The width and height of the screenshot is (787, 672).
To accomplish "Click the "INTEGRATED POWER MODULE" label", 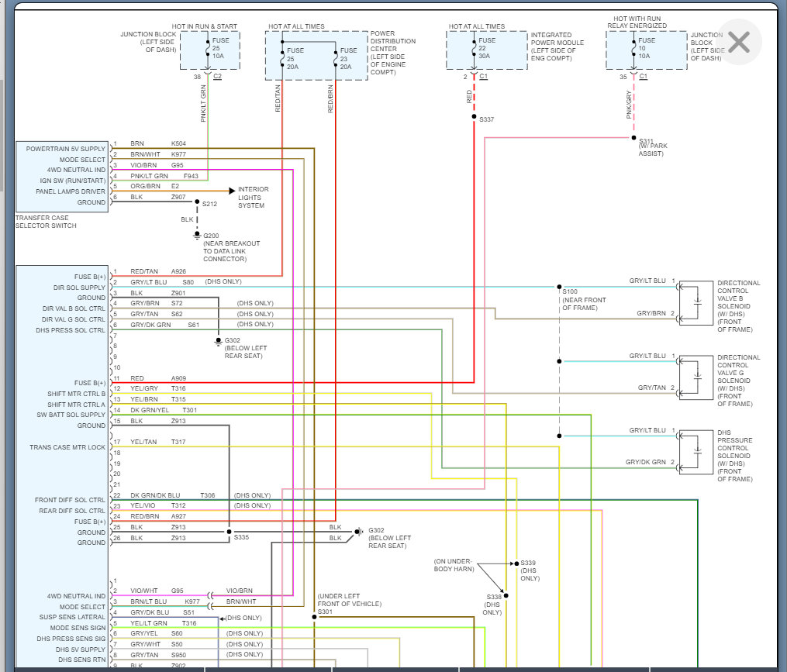I will coord(557,39).
